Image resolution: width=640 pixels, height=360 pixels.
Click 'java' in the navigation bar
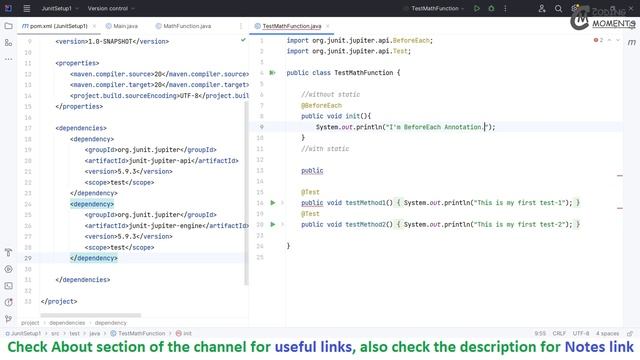pyautogui.click(x=95, y=333)
